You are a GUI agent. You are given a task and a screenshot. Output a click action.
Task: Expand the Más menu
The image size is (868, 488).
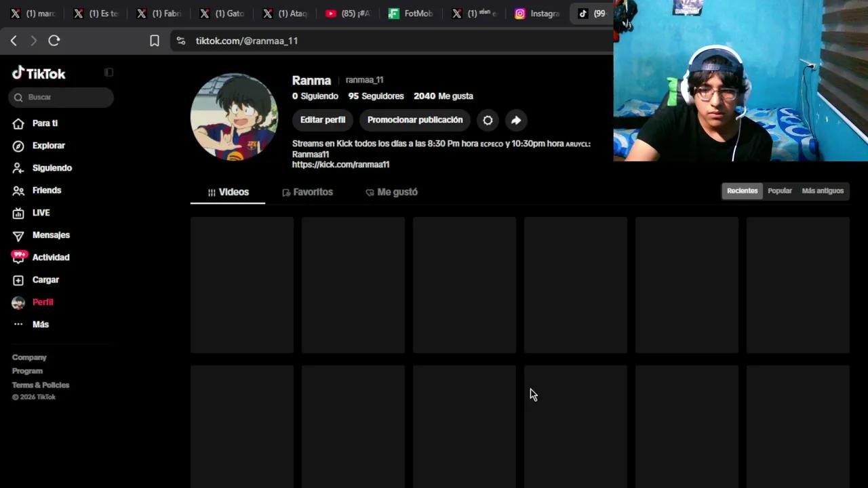click(40, 325)
